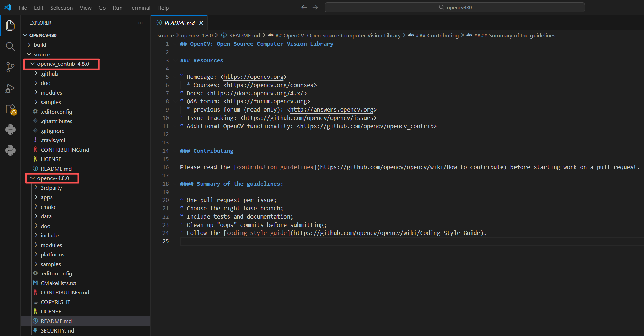Open the Source Control view
644x336 pixels.
(10, 67)
